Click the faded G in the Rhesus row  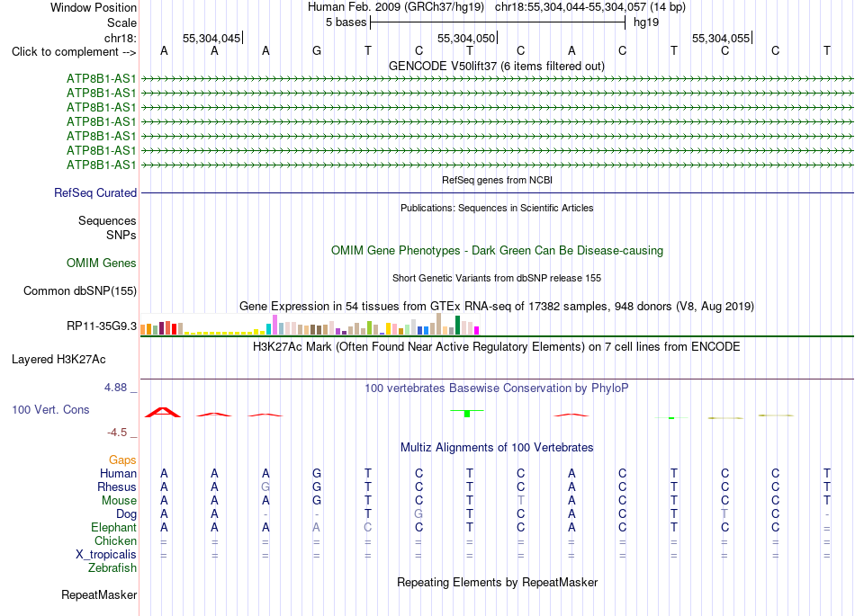pyautogui.click(x=265, y=487)
